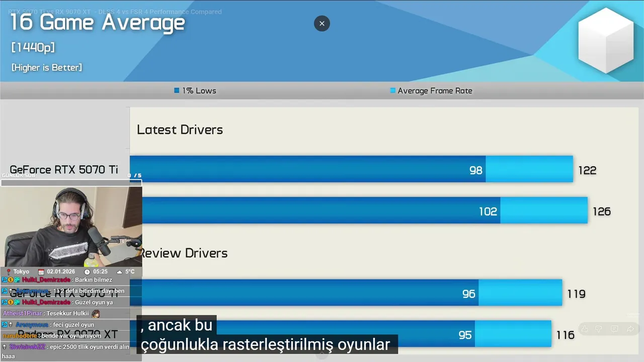Image resolution: width=644 pixels, height=362 pixels.
Task: Click the temperature '5°C'
Action: [x=130, y=271]
